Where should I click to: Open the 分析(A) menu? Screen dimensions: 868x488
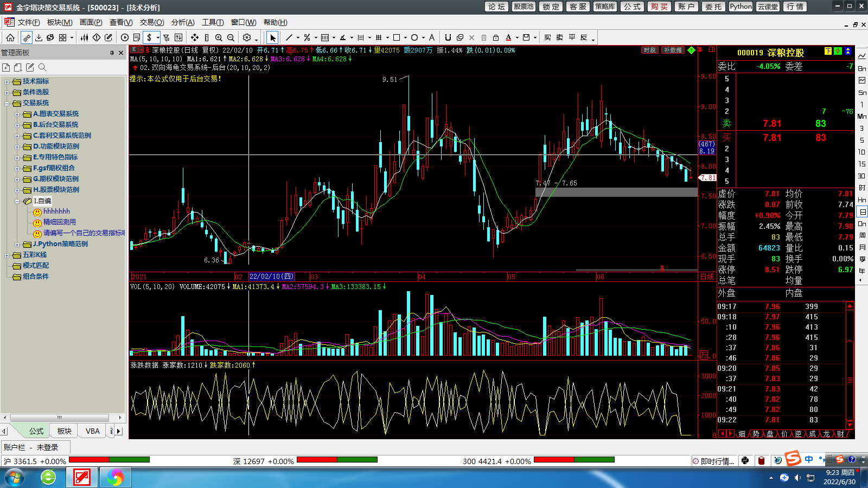click(x=183, y=22)
